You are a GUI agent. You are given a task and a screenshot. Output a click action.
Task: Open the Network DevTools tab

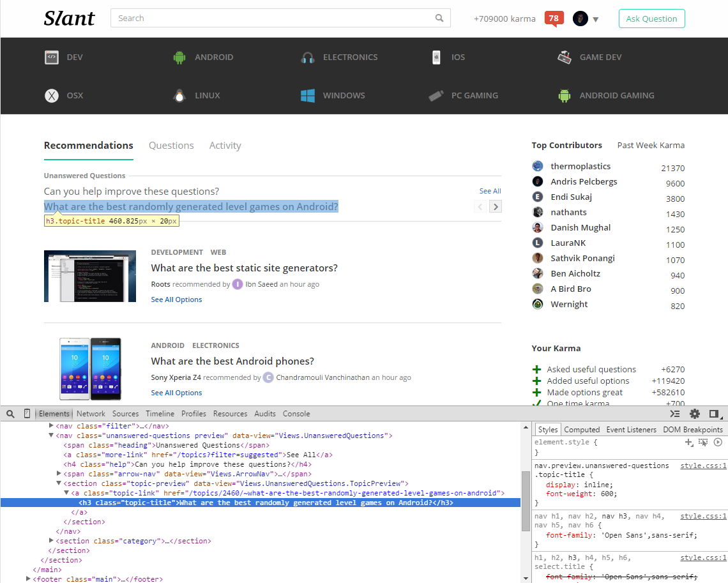pos(91,414)
